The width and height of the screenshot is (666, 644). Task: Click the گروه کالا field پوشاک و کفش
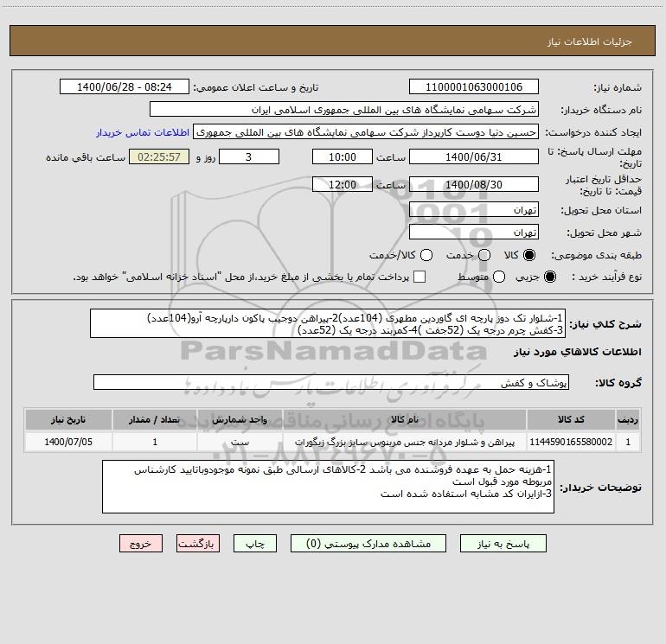click(331, 382)
